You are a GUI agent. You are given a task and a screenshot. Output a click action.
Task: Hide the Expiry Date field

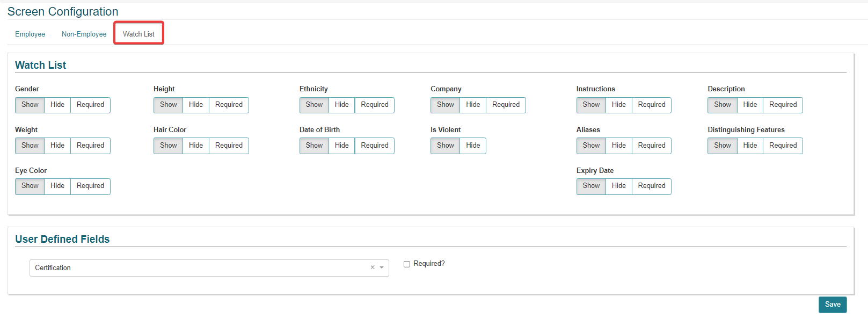coord(618,186)
